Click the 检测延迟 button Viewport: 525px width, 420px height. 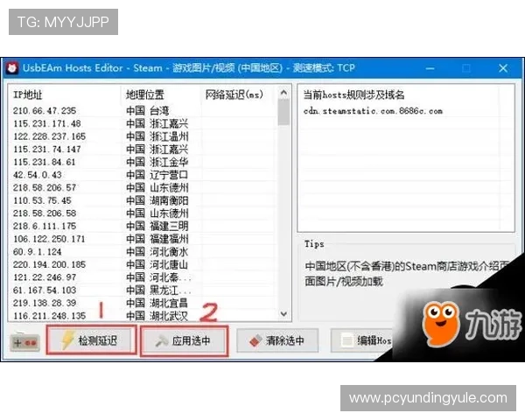click(x=91, y=340)
